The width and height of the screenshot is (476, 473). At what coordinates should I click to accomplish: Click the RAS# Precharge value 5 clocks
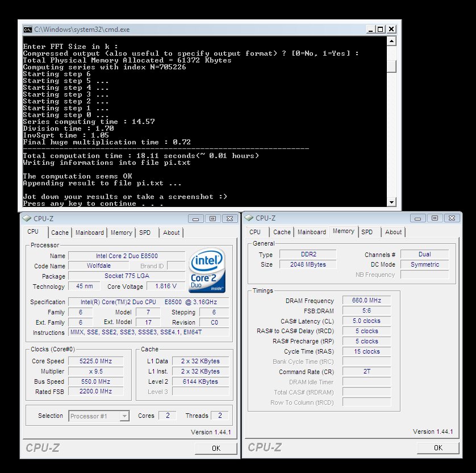click(x=366, y=342)
